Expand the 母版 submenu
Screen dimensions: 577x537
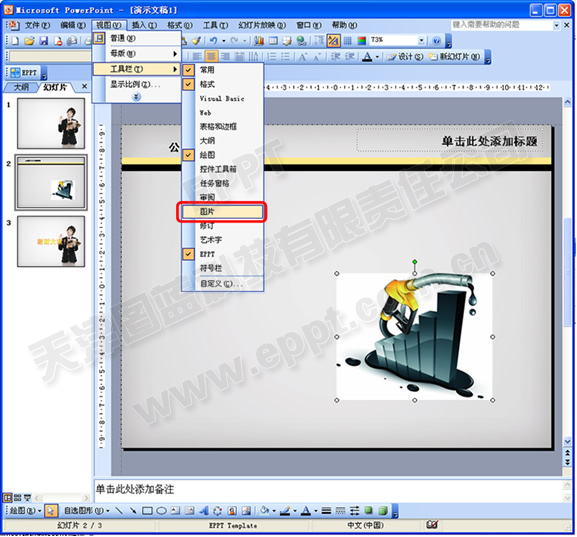click(136, 54)
